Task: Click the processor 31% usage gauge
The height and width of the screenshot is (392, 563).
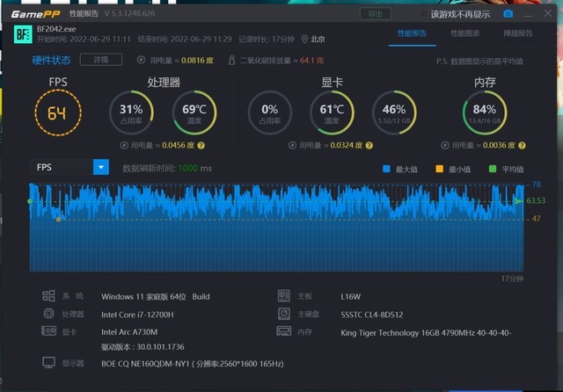Action: [x=131, y=113]
